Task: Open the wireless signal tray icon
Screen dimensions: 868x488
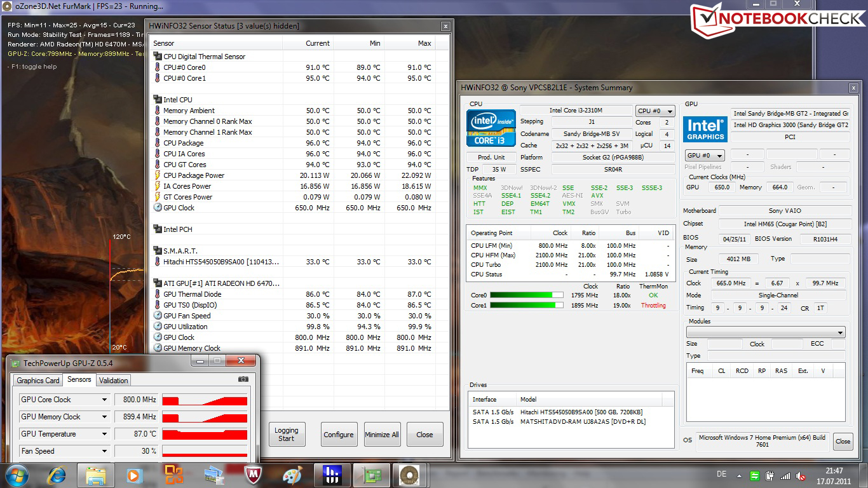Action: pos(785,476)
